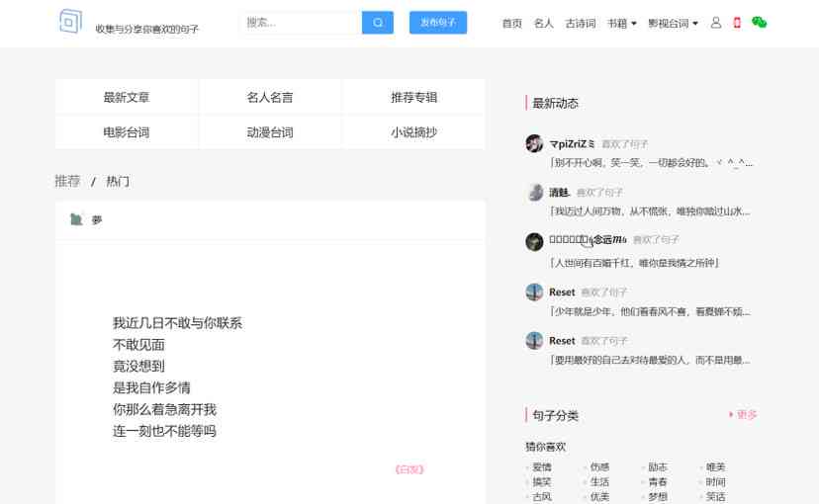Open マpiZriZ's avatar
Screen dimensions: 819x504
click(534, 143)
